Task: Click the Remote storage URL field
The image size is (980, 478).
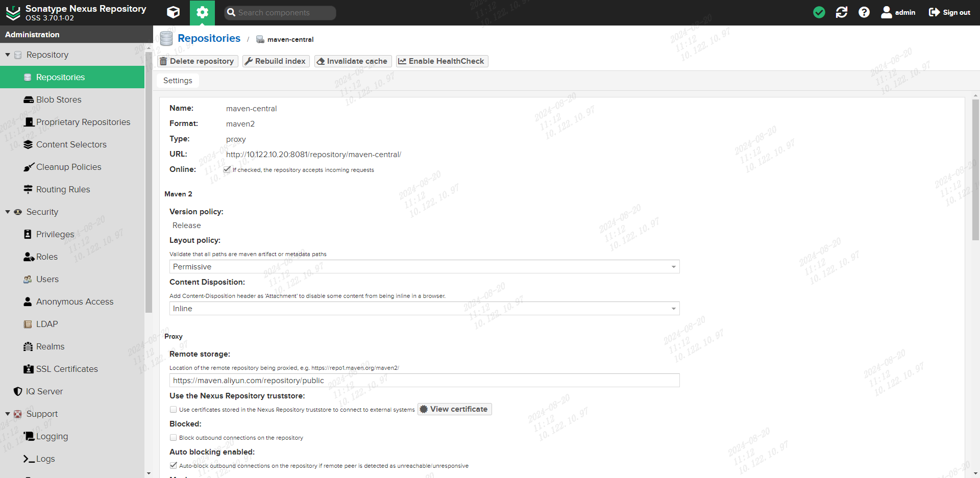Action: [x=424, y=380]
